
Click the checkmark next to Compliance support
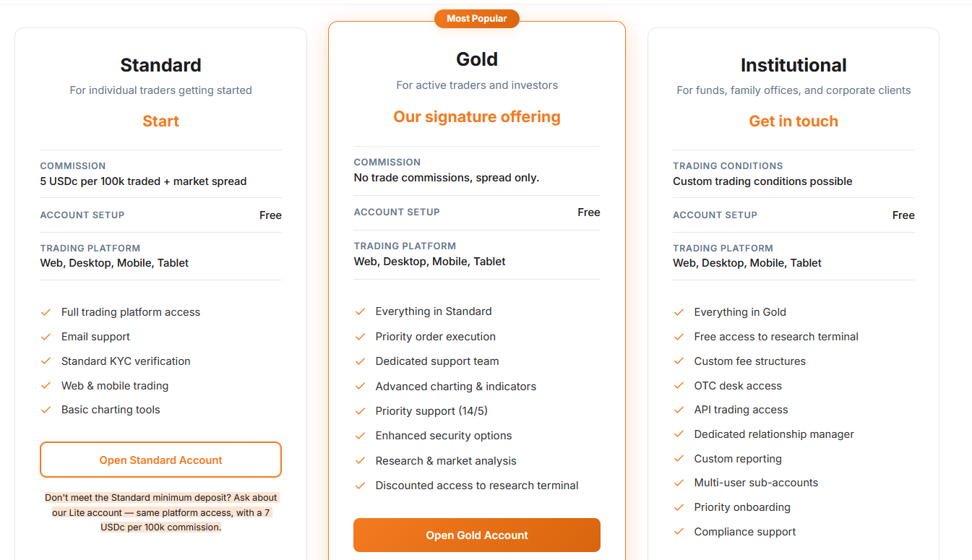point(679,532)
